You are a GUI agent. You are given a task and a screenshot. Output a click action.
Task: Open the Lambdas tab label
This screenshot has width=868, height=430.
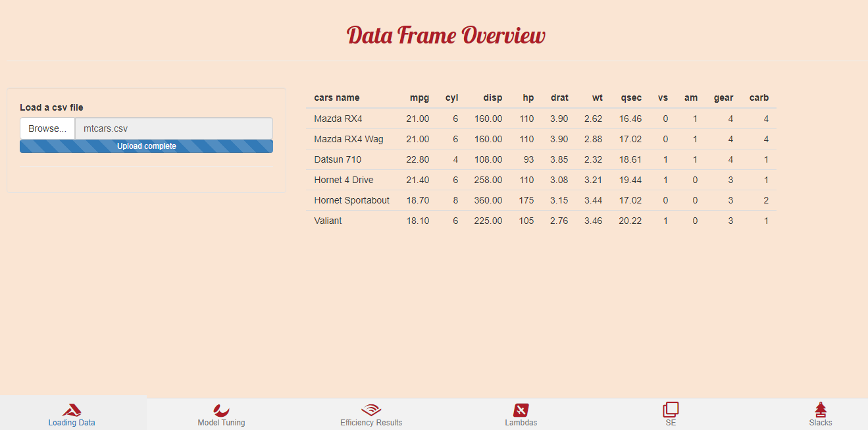pyautogui.click(x=521, y=423)
